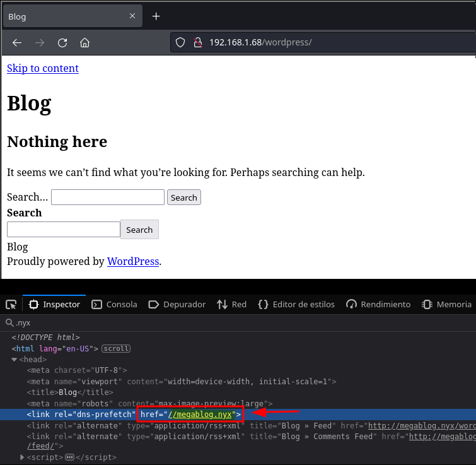Go to the home page icon
476x465 pixels.
point(84,43)
